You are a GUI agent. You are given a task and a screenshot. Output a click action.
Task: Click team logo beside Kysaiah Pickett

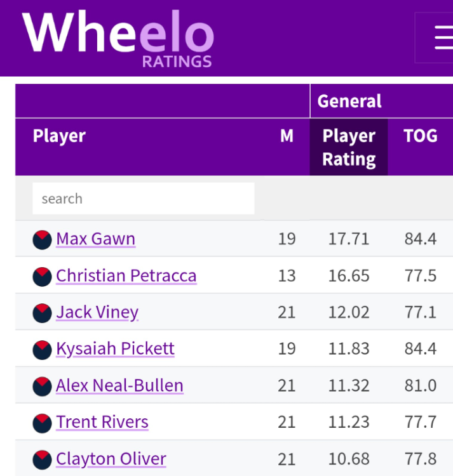[x=42, y=350]
